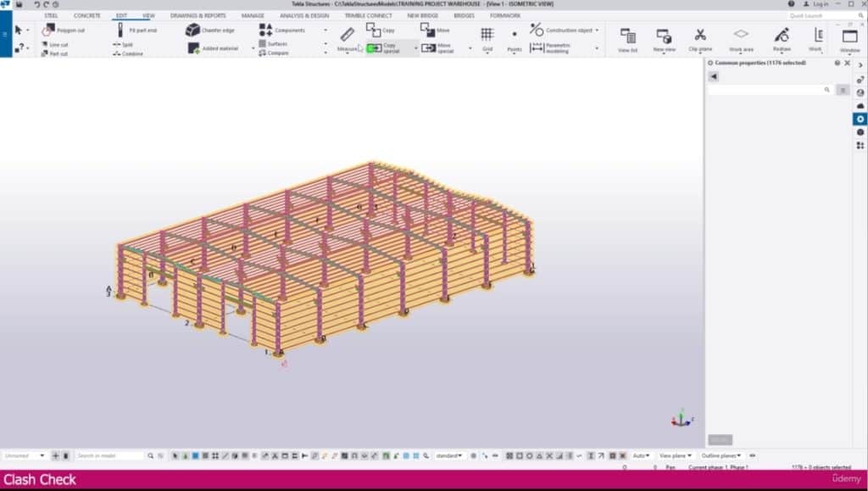
Task: Start the Measure tool
Action: [x=347, y=39]
